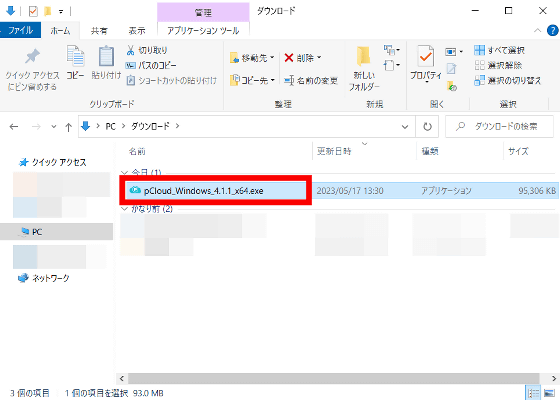Select Network (ネットワーク) in the sidebar
This screenshot has width=560, height=400.
click(44, 278)
